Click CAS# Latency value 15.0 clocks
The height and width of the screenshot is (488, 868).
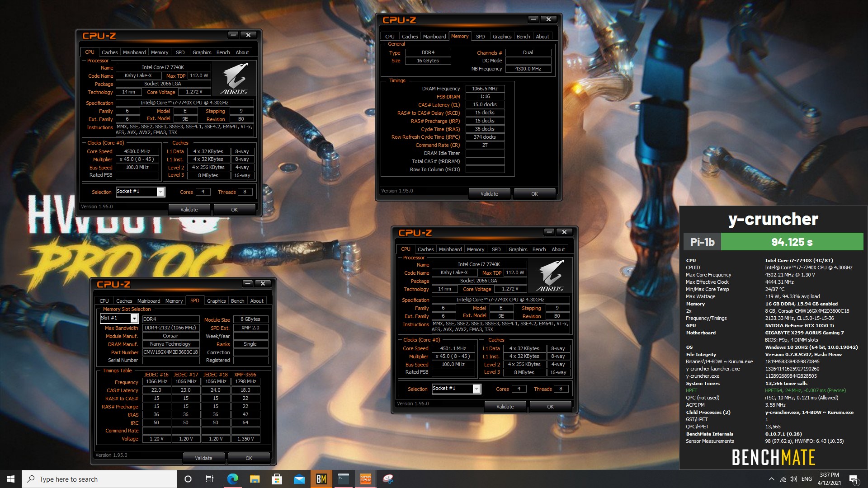pyautogui.click(x=485, y=104)
